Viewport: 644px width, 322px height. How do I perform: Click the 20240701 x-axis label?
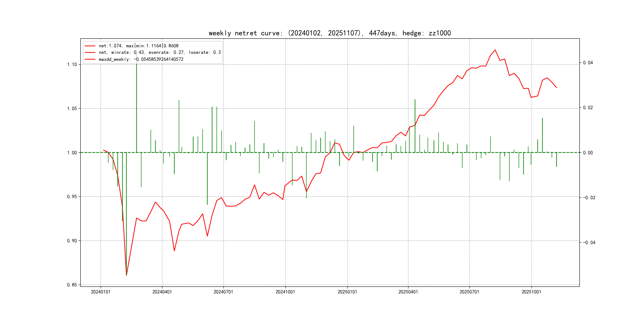click(223, 292)
